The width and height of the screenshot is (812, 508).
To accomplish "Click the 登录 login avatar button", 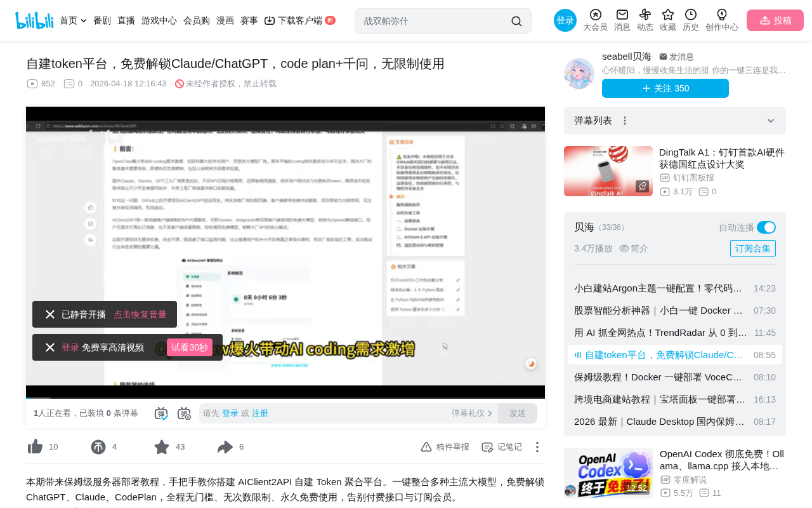I will tap(565, 20).
